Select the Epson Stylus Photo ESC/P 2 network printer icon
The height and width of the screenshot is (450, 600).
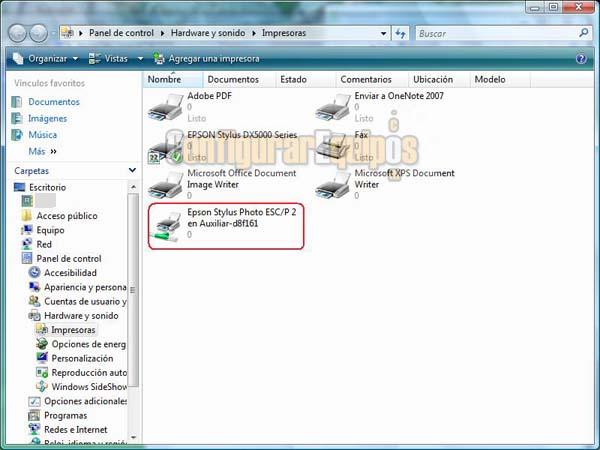click(166, 227)
